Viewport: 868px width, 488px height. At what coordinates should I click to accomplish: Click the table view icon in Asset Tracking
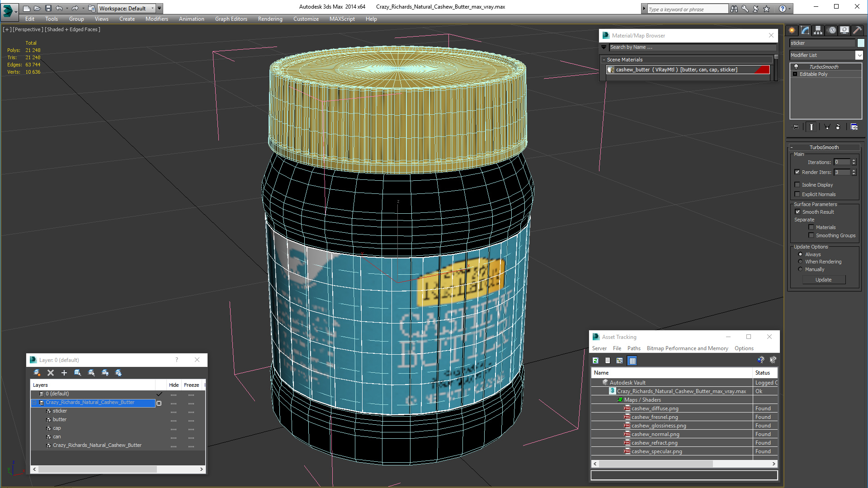[x=632, y=361]
